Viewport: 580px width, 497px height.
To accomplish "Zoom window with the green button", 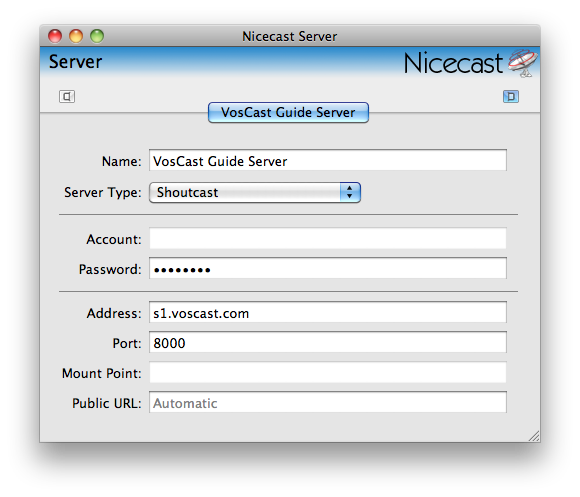I will [97, 36].
